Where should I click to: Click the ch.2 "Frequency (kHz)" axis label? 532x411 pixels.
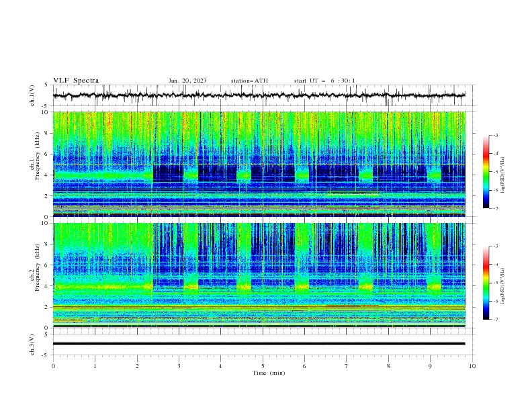(x=38, y=267)
